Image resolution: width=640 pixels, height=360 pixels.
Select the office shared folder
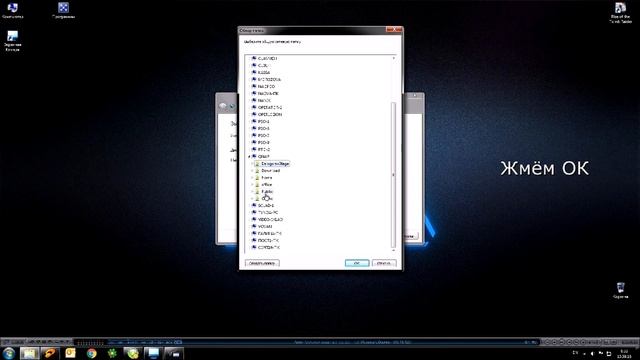pyautogui.click(x=267, y=184)
